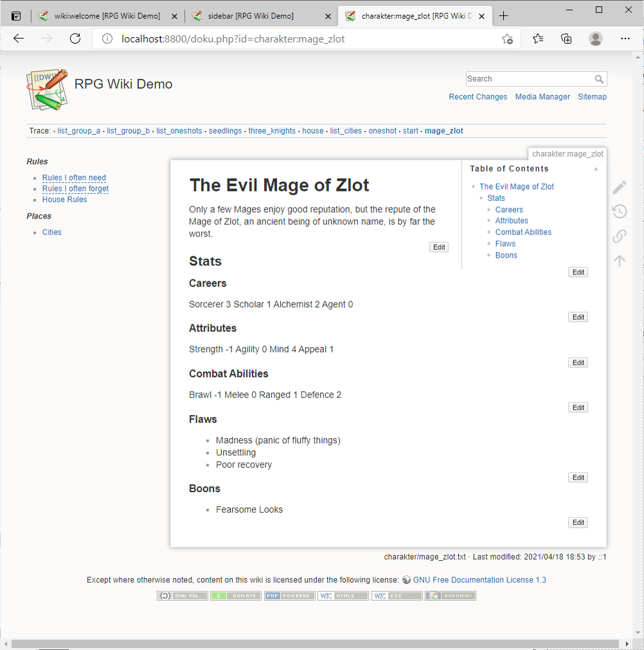Viewport: 644px width, 650px height.
Task: Open the Sitemap
Action: pyautogui.click(x=592, y=96)
